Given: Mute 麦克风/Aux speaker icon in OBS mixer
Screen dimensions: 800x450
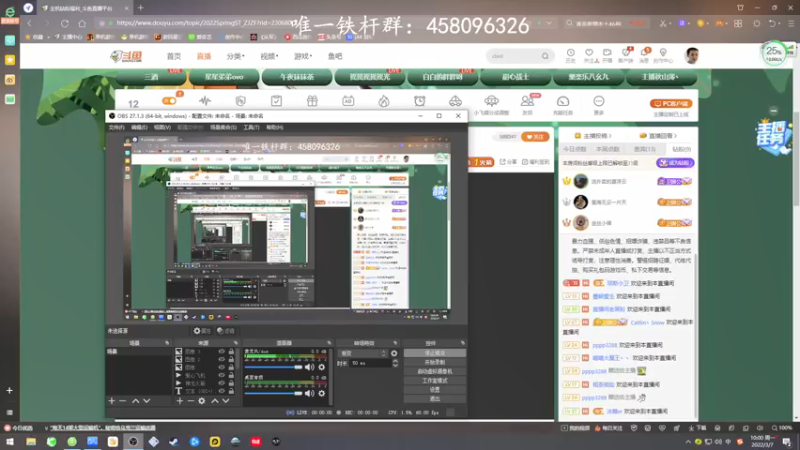Looking at the screenshot, I should tap(309, 367).
